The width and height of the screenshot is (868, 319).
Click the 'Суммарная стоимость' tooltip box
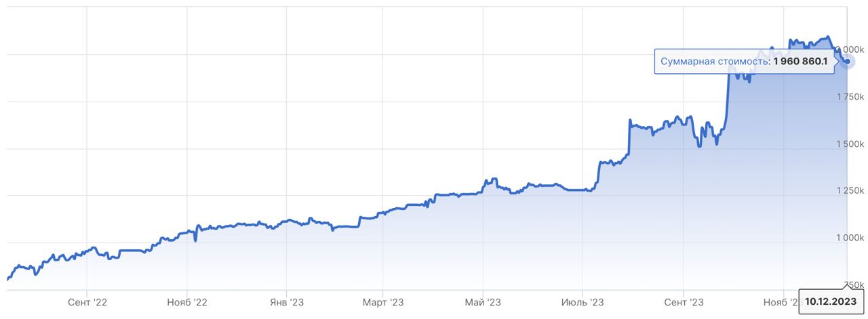(x=744, y=62)
